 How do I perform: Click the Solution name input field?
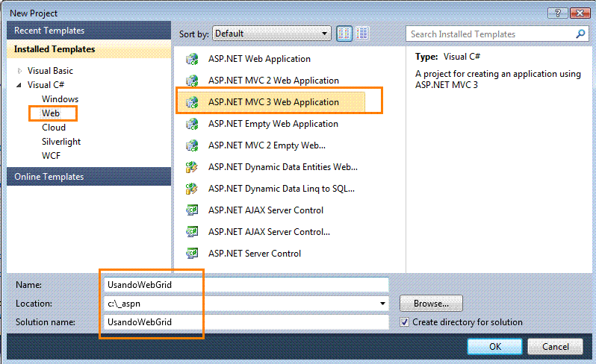[246, 322]
